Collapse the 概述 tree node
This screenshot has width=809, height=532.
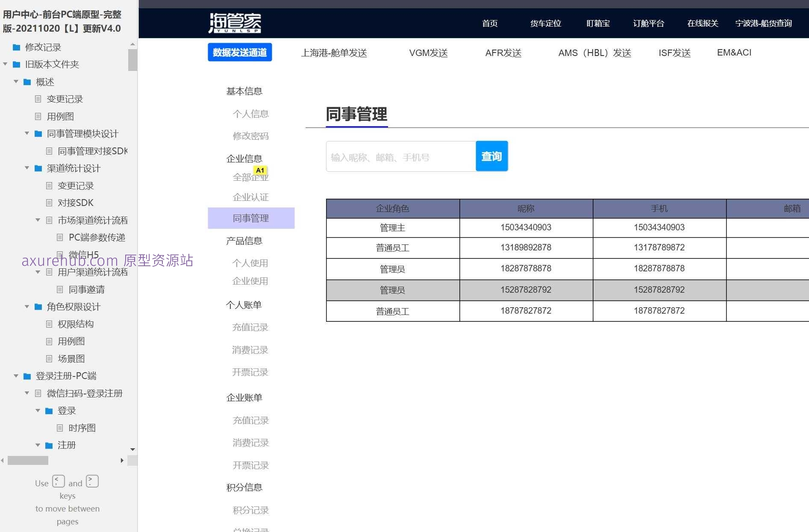click(x=16, y=81)
